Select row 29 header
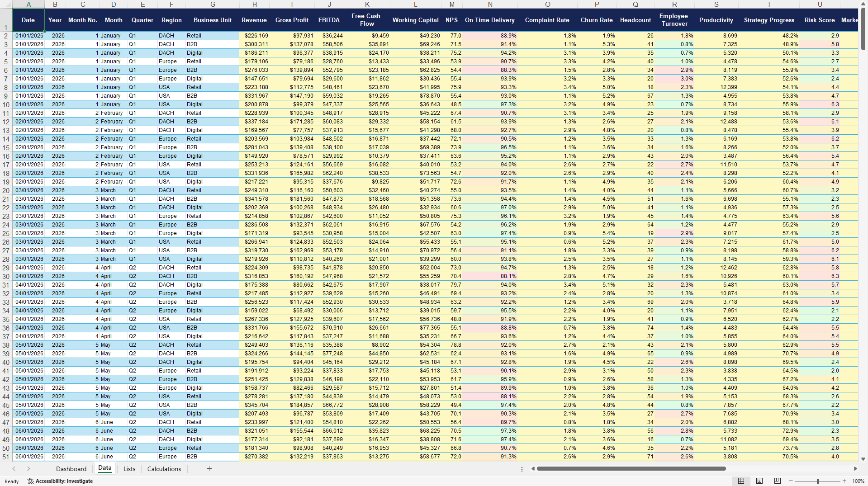 click(x=6, y=268)
